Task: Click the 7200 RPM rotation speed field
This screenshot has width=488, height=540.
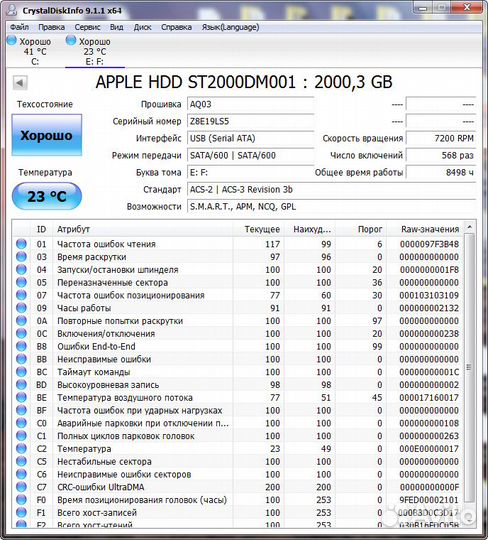Action: pyautogui.click(x=441, y=138)
